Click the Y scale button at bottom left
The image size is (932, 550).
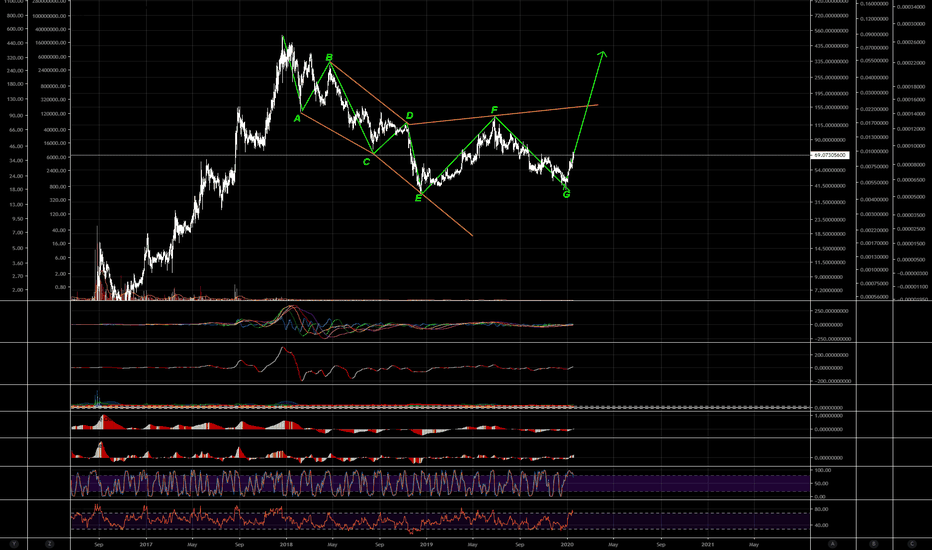[14, 544]
